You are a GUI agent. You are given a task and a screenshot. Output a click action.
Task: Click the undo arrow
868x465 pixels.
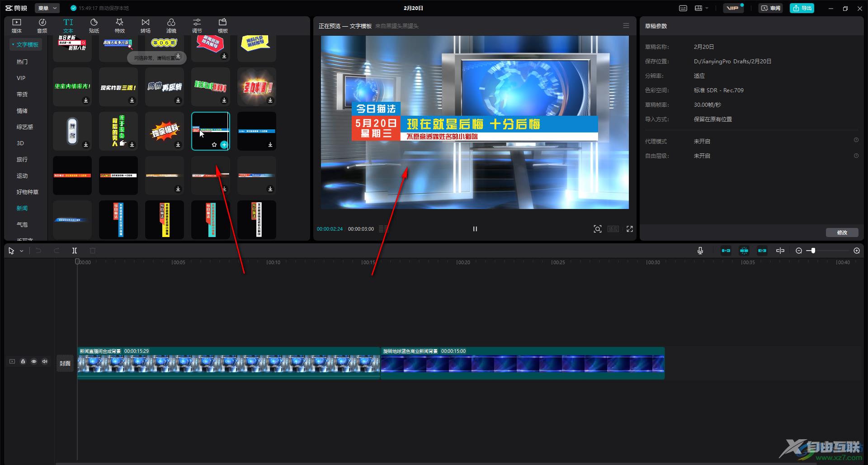[38, 251]
